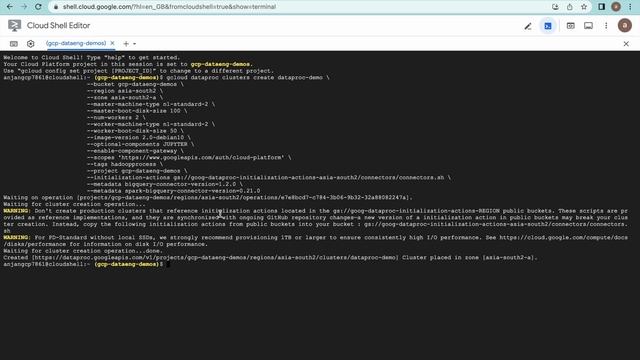Expand the new-tab project dropdown arrow

134,44
